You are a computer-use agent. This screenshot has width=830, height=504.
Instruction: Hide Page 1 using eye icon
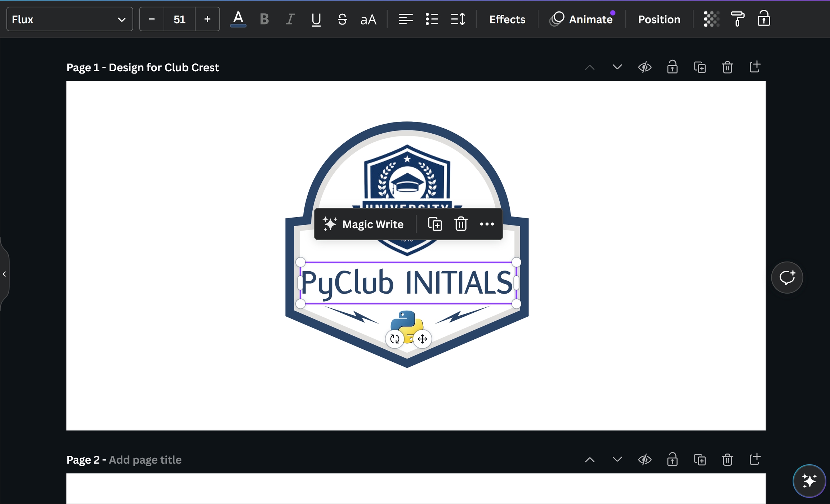644,67
